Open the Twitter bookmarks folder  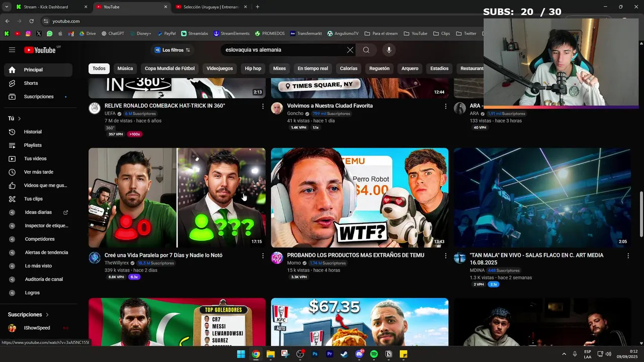[x=466, y=34]
